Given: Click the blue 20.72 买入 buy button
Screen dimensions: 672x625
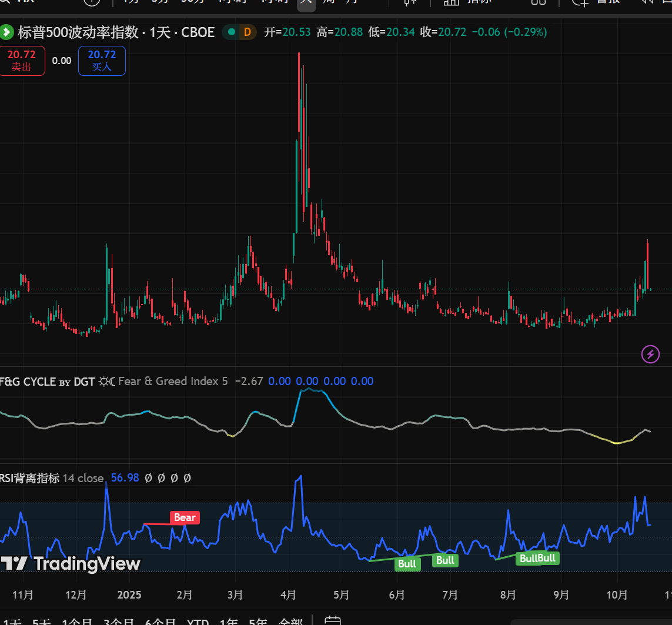Looking at the screenshot, I should click(102, 61).
